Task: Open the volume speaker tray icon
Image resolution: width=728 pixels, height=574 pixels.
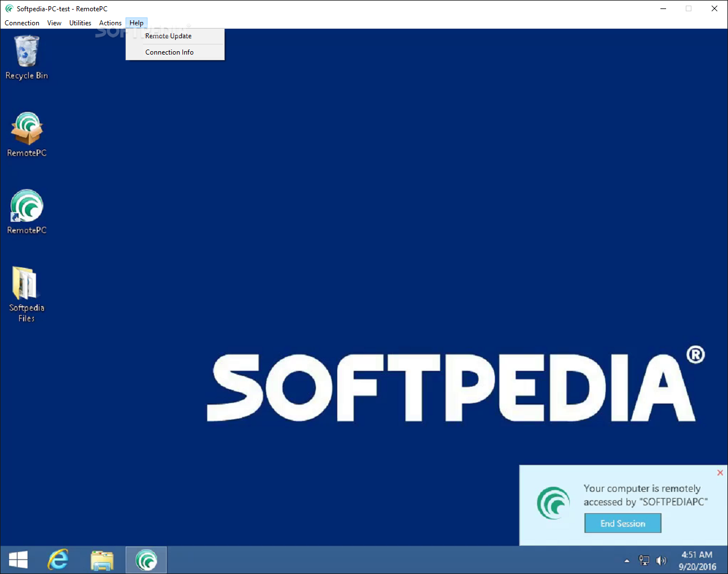Action: (x=662, y=560)
